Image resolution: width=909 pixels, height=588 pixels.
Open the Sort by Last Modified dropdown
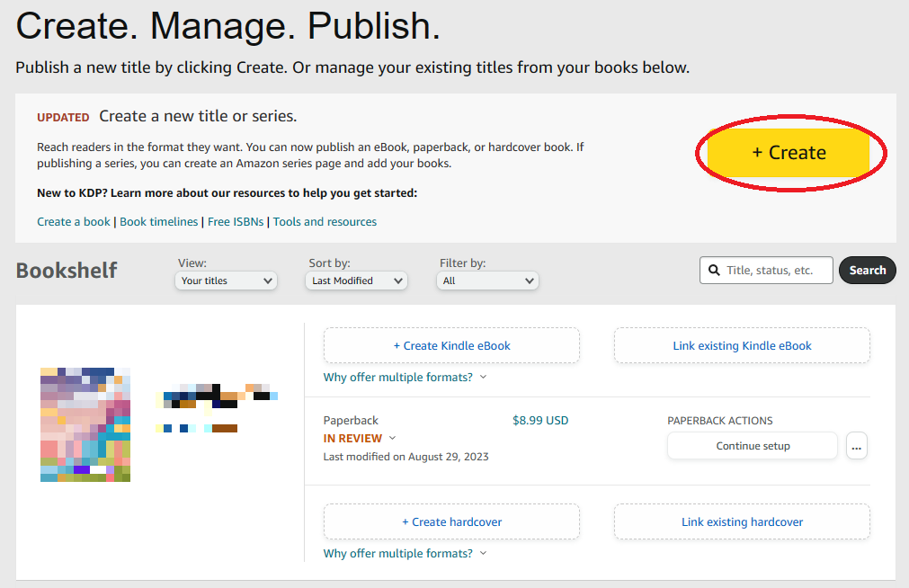click(357, 281)
